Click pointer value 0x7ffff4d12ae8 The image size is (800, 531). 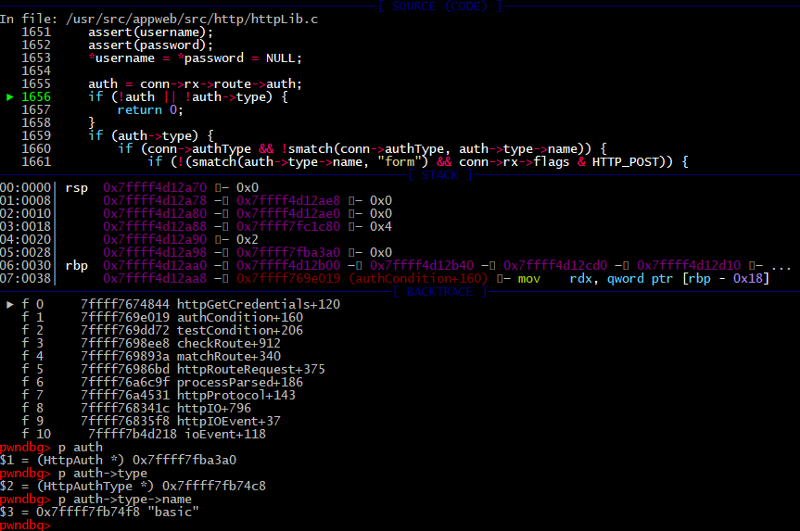click(288, 201)
